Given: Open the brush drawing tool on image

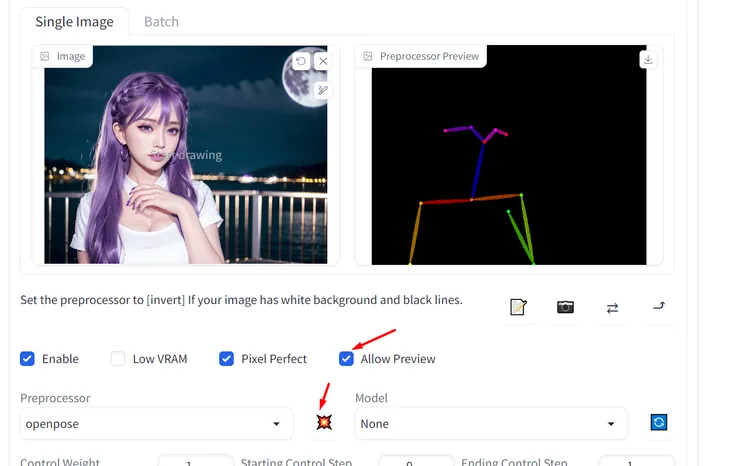Looking at the screenshot, I should (x=323, y=90).
